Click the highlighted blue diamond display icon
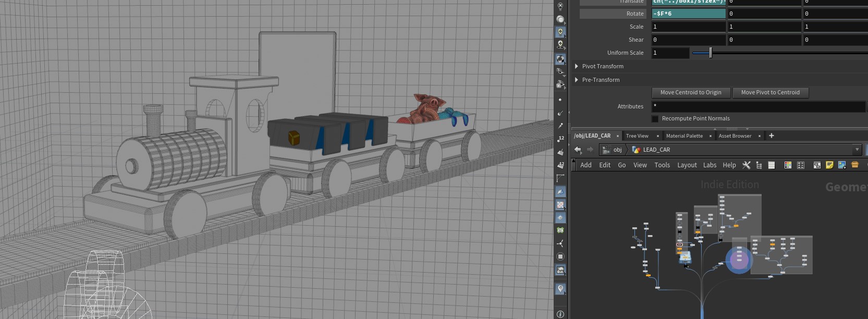868x319 pixels. [560, 217]
